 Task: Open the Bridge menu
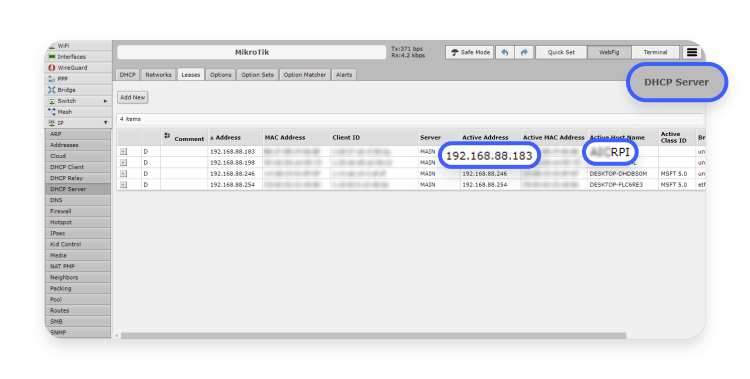78,89
